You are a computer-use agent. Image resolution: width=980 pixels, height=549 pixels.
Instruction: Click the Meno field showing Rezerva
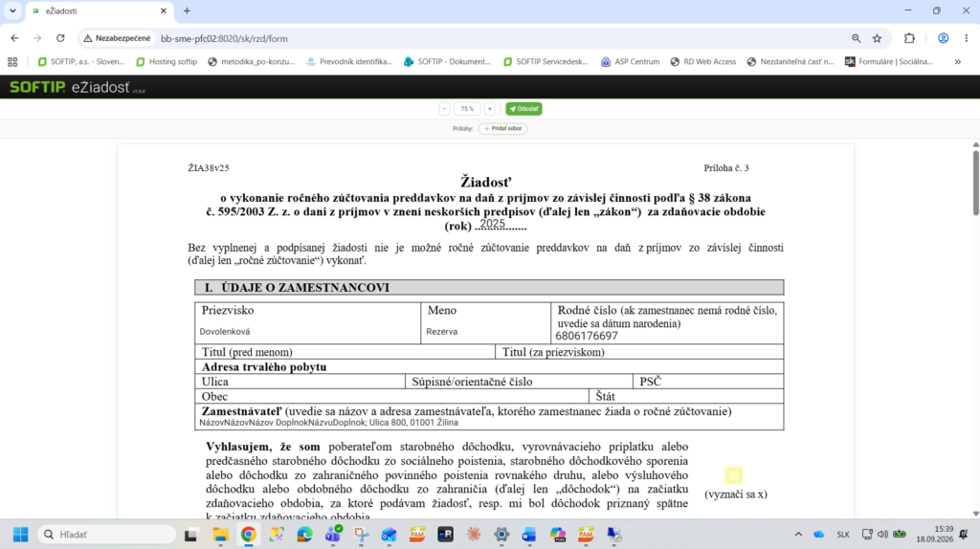(x=442, y=332)
